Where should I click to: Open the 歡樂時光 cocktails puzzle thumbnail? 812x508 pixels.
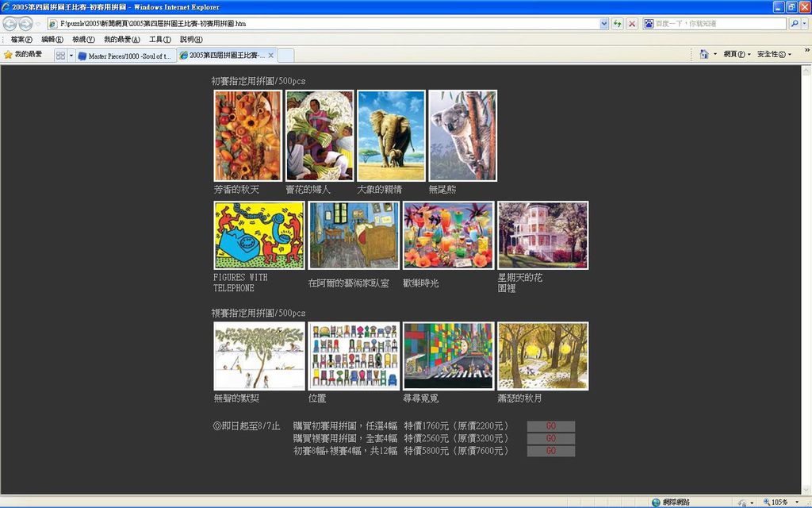click(449, 235)
